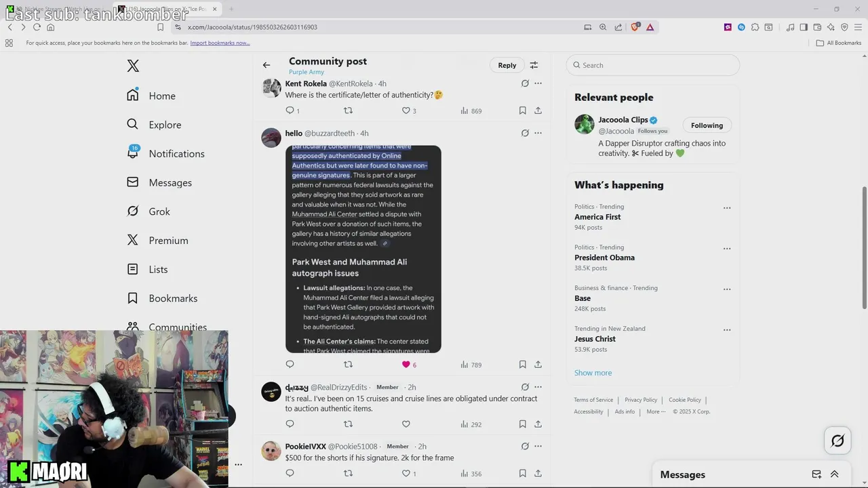
Task: Switch to first browser tab
Action: click(57, 9)
